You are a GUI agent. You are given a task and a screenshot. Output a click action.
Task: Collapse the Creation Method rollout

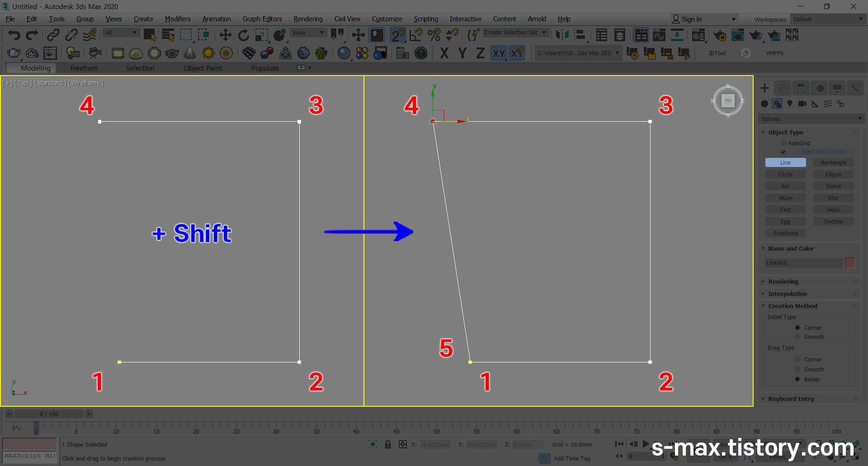point(809,306)
